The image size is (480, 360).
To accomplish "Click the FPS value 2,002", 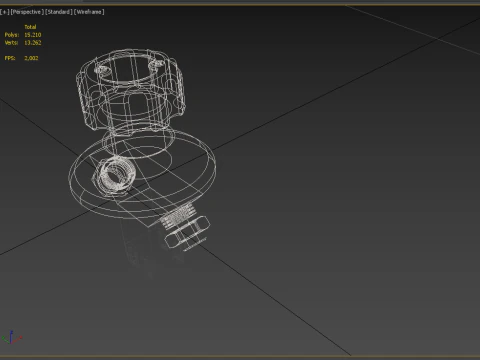I will pos(31,58).
